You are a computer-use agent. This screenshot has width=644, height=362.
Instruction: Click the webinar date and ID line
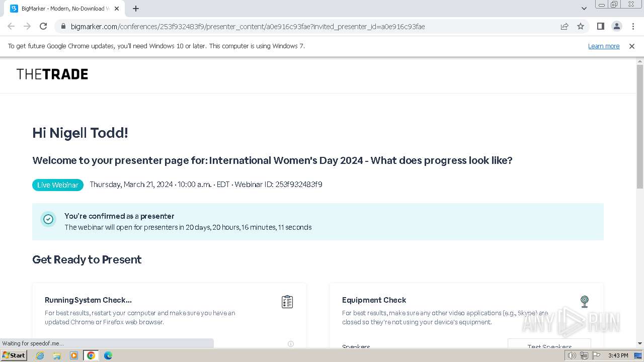coord(206,185)
